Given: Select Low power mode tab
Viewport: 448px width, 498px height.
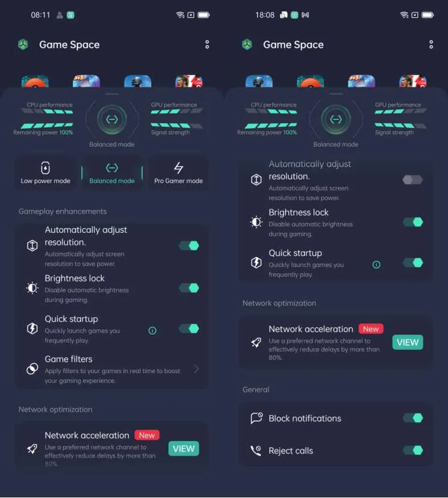Looking at the screenshot, I should coord(46,173).
